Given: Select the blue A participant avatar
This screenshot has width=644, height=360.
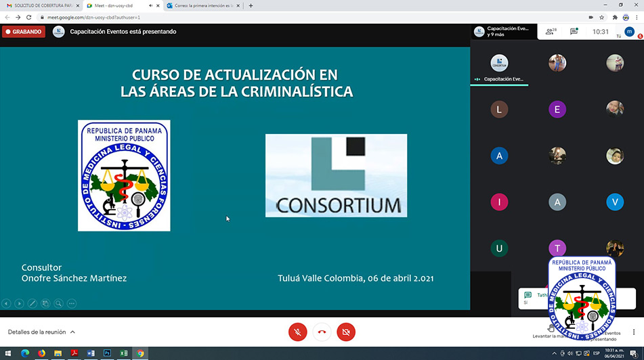Looking at the screenshot, I should pyautogui.click(x=500, y=156).
